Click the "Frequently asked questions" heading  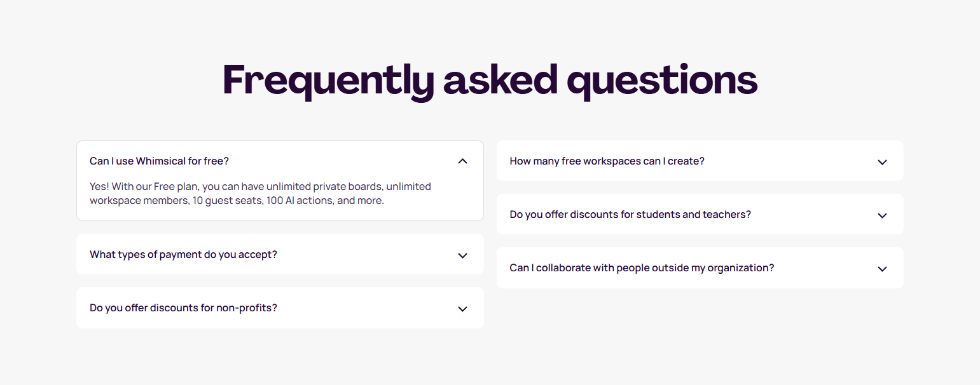click(x=490, y=79)
